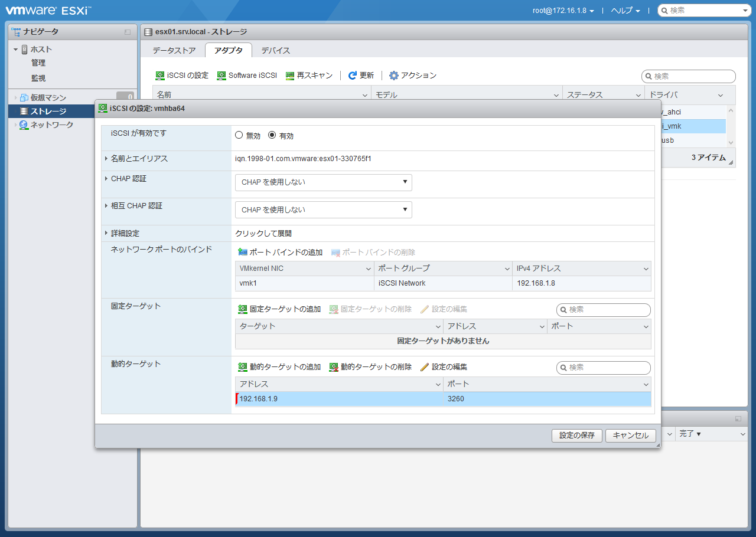756x537 pixels.
Task: Collapse the ホスト tree node
Action: (x=15, y=50)
